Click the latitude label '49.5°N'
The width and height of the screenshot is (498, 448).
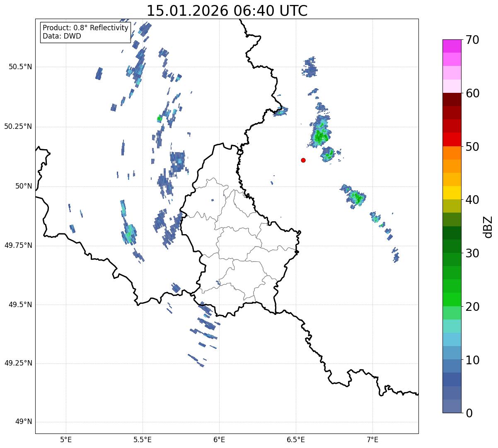(x=21, y=305)
